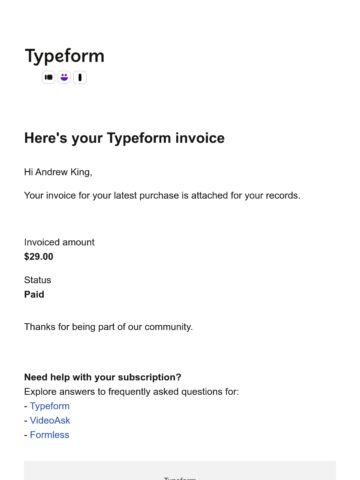
Task: Click "Need help with your subscription?" heading
Action: [x=103, y=377]
